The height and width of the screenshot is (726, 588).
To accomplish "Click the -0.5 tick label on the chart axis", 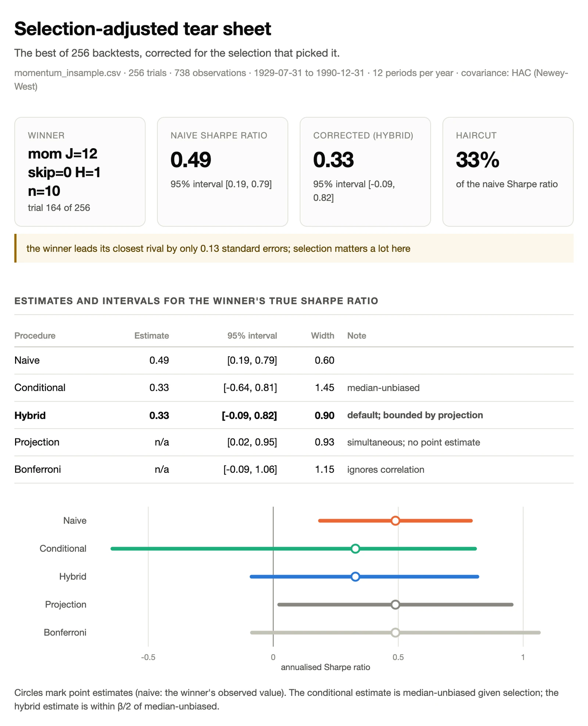I will pyautogui.click(x=148, y=657).
